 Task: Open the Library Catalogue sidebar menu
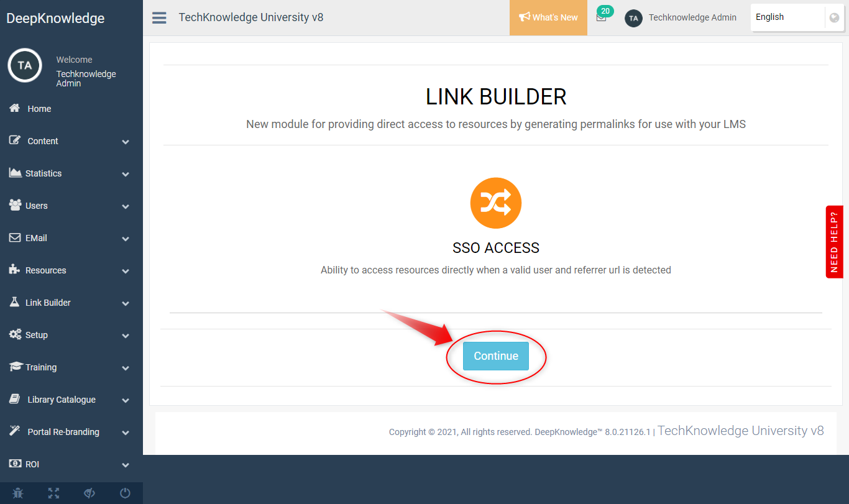tap(71, 400)
